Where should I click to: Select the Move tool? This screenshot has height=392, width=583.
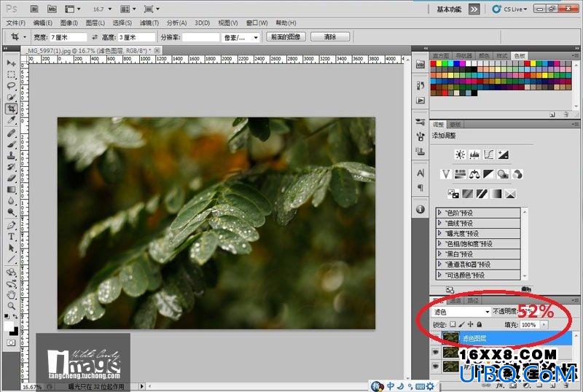(x=11, y=63)
